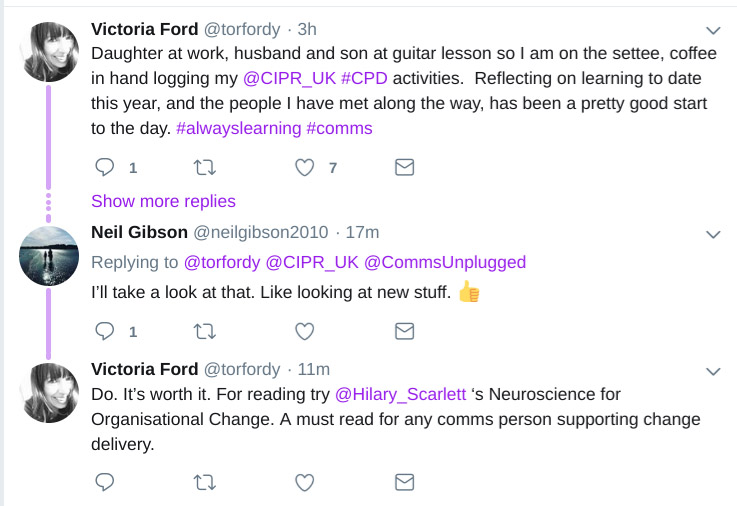Like Neil Gibson's reply tweet
This screenshot has height=506, width=737.
[x=305, y=330]
